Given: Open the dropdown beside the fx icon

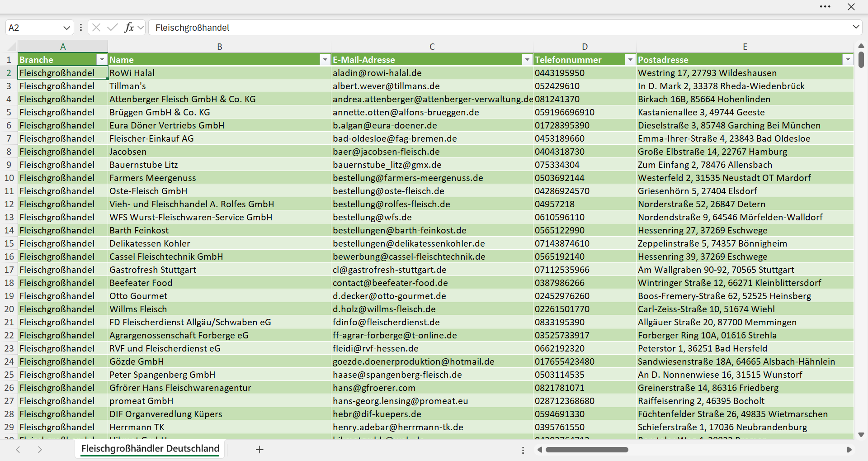Looking at the screenshot, I should tap(141, 28).
